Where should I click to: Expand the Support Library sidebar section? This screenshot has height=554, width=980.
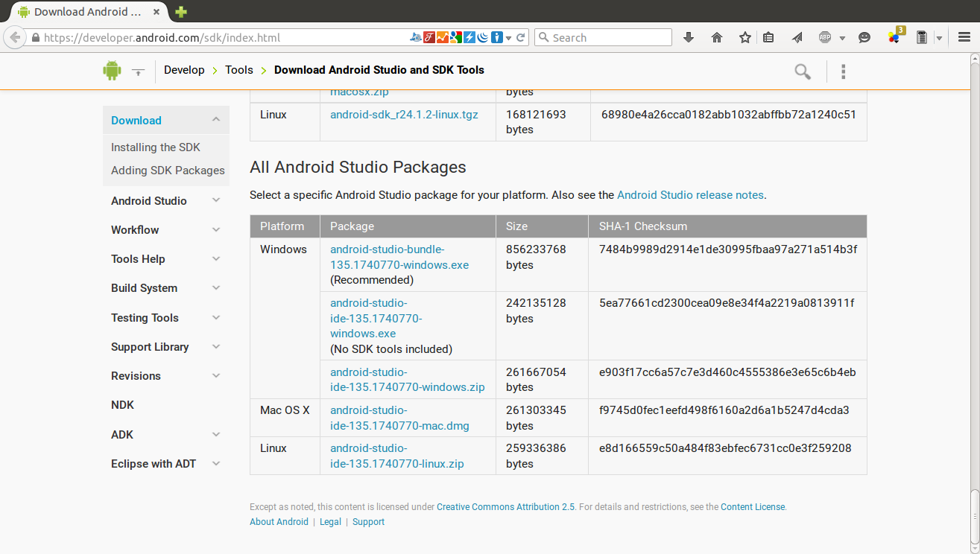coord(216,346)
